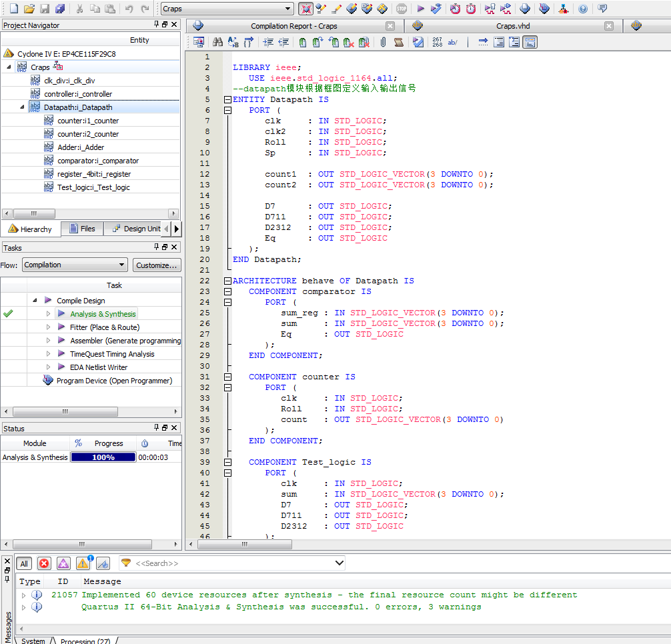Viewport: 671px width, 644px height.
Task: Expand the Fitter (Place & Route) task
Action: pos(48,327)
